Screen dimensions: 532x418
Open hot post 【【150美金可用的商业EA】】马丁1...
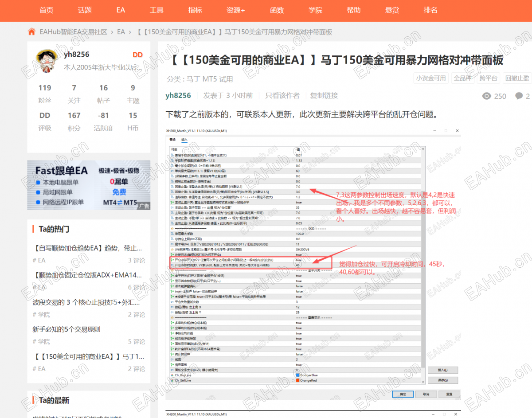(x=89, y=356)
